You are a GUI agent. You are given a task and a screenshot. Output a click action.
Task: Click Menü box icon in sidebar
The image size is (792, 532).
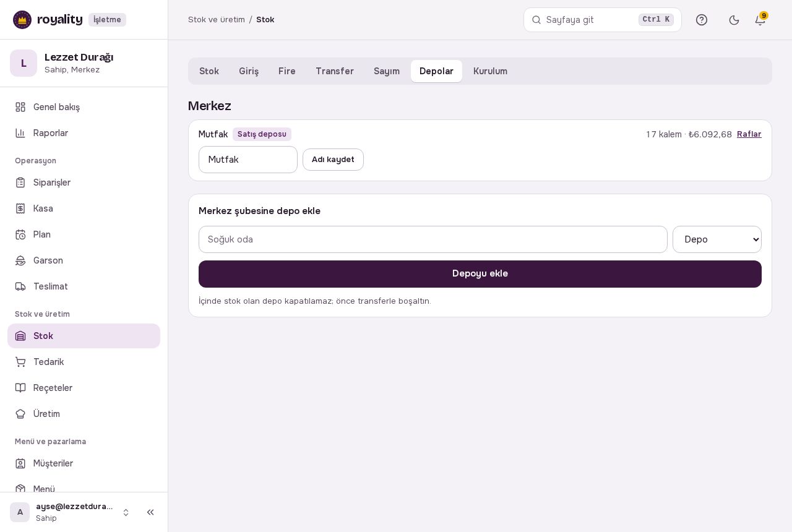pos(20,489)
